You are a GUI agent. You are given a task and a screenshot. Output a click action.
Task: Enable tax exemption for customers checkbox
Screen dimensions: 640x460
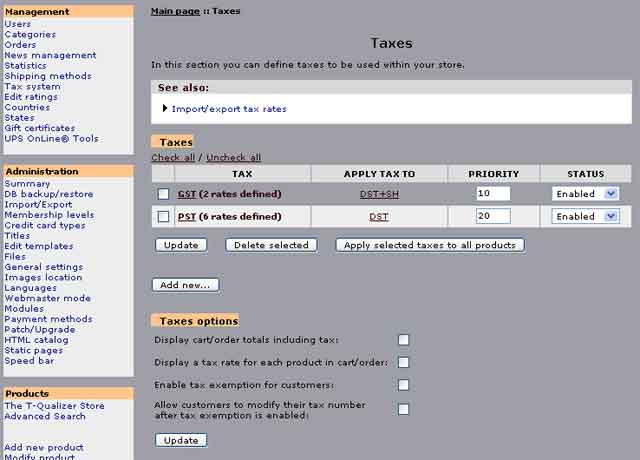click(x=404, y=384)
